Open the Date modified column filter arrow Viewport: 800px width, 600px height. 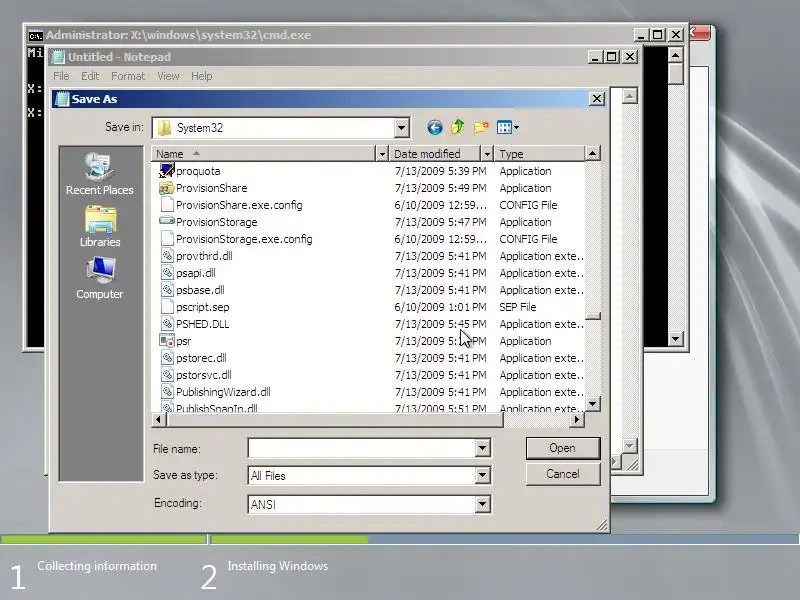(x=487, y=154)
